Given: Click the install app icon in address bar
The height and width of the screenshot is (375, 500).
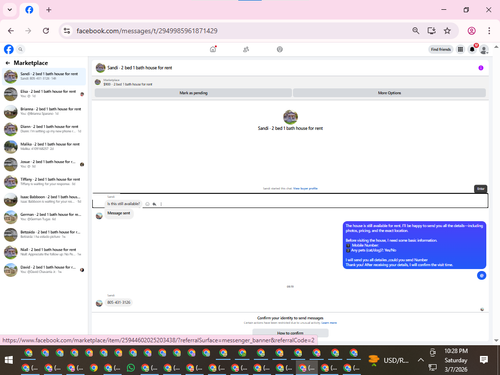Looking at the screenshot, I should (x=432, y=31).
